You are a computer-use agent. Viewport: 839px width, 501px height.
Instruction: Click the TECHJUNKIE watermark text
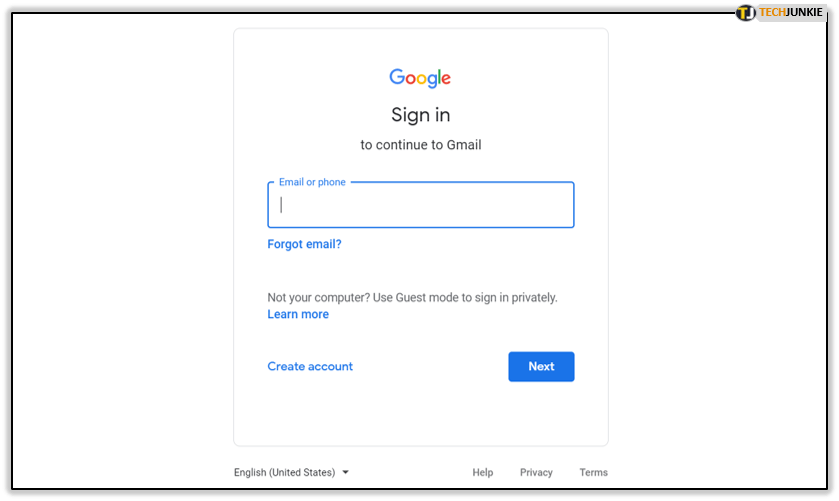pos(790,12)
